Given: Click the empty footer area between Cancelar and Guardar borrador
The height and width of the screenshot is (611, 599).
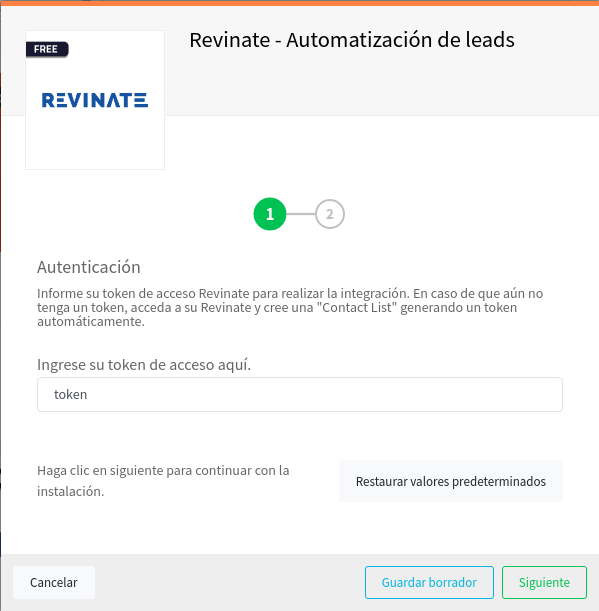Looking at the screenshot, I should pyautogui.click(x=230, y=582).
